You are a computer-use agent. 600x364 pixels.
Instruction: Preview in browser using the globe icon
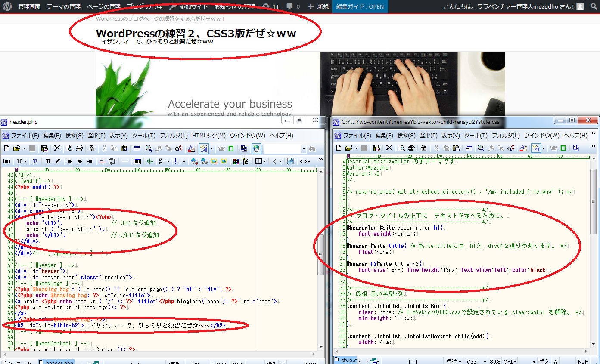click(x=256, y=148)
